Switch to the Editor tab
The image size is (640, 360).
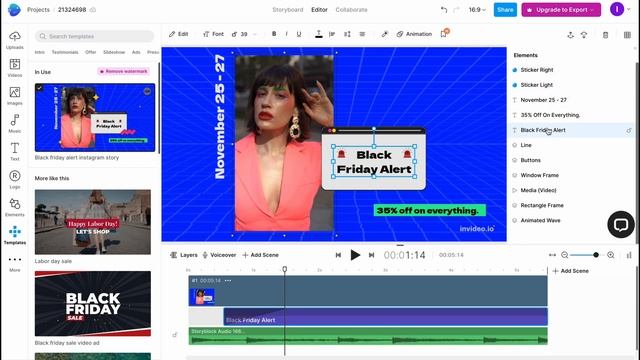click(x=319, y=10)
